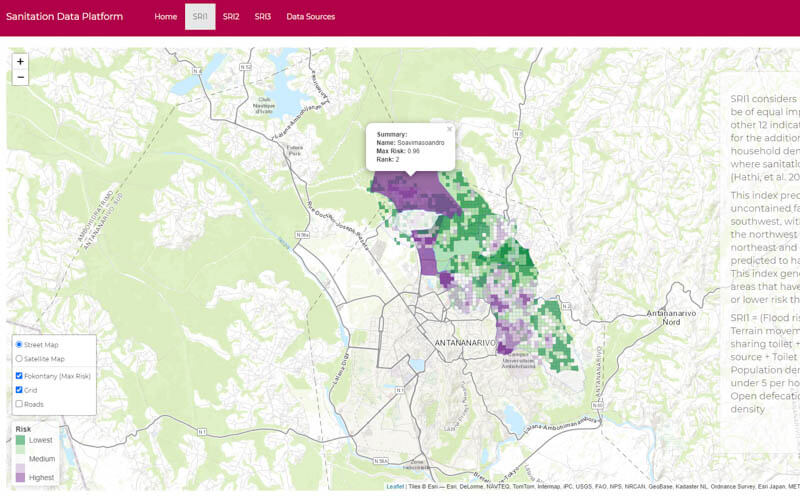Switch to Satellite Map base layer

(19, 359)
